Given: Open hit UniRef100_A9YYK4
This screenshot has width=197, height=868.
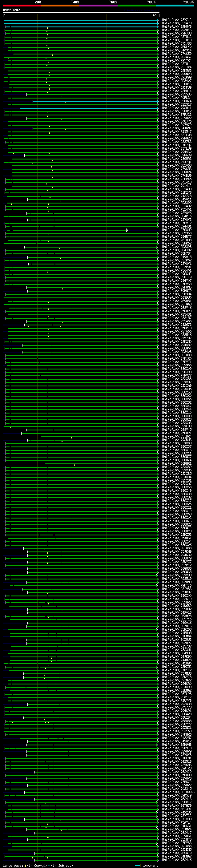Looking at the screenshot, I should pyautogui.click(x=177, y=60).
